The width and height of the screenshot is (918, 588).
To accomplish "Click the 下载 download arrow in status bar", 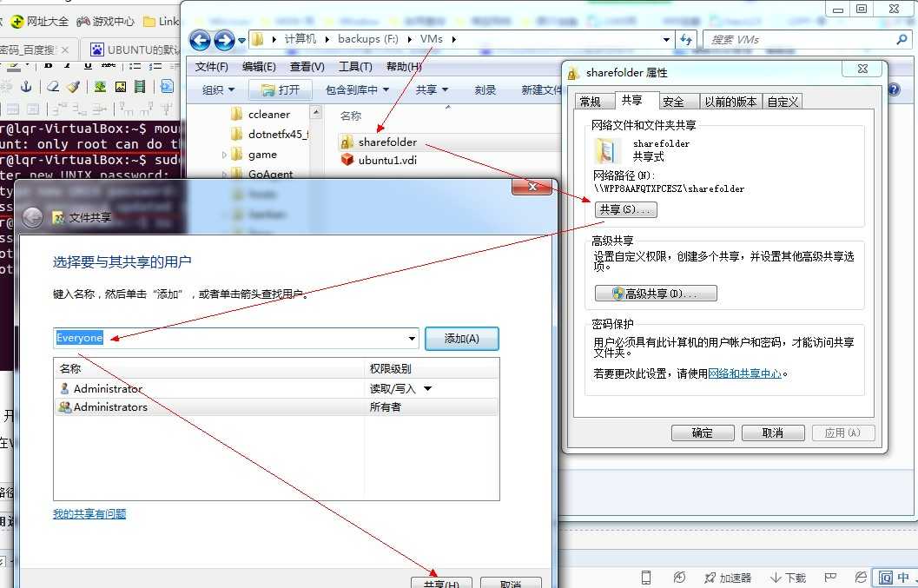I will (788, 578).
